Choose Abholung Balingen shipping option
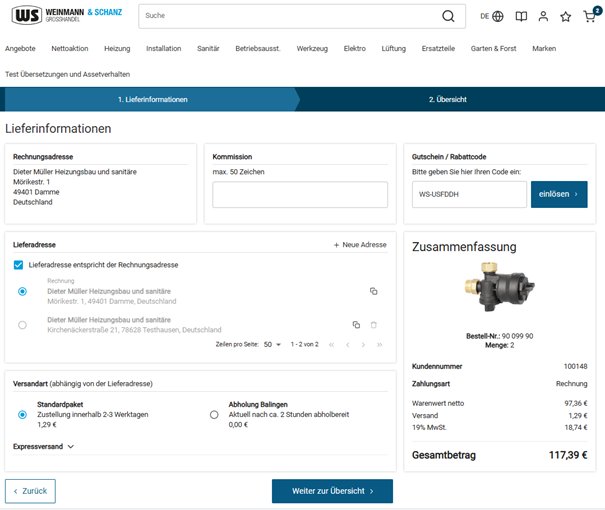This screenshot has width=605, height=510. point(214,414)
